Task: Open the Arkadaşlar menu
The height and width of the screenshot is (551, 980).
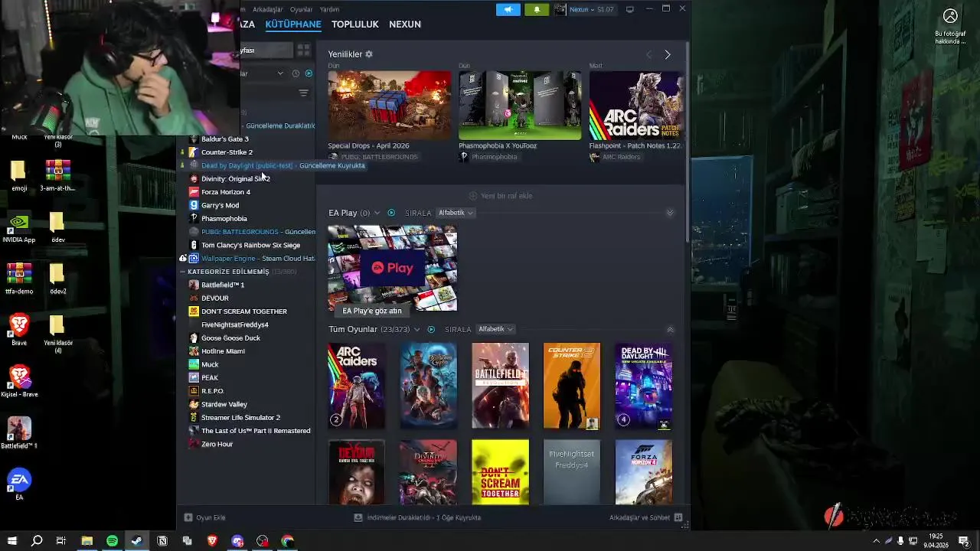Action: tap(268, 9)
